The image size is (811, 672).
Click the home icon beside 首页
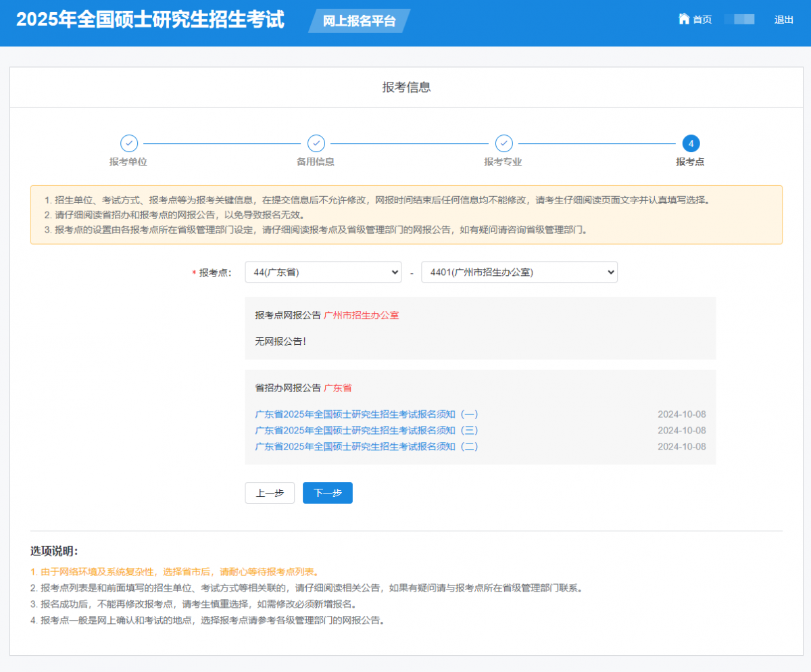[684, 19]
